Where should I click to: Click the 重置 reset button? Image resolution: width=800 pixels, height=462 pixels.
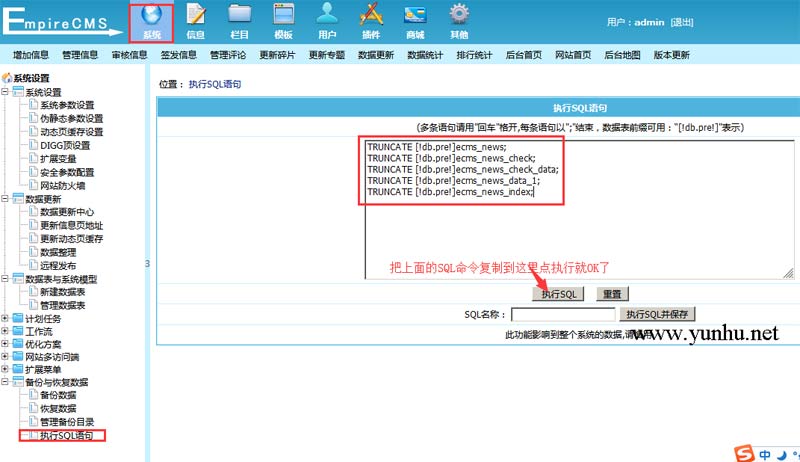[612, 294]
